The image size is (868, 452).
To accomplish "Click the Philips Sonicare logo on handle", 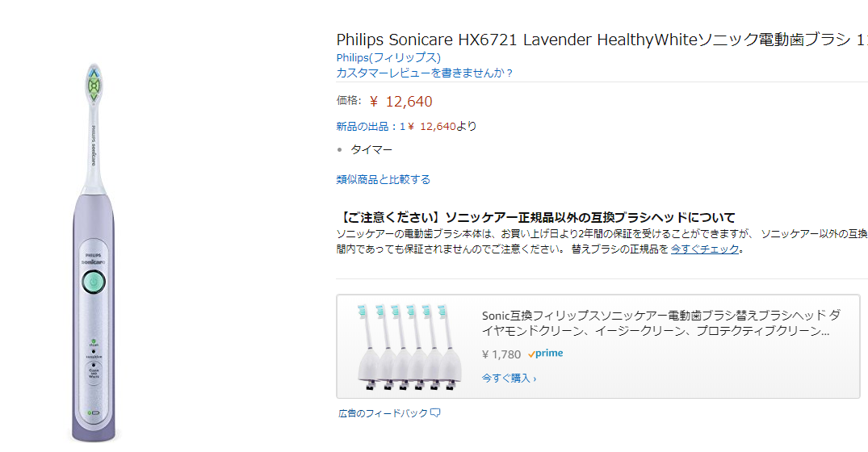I will coord(94,258).
